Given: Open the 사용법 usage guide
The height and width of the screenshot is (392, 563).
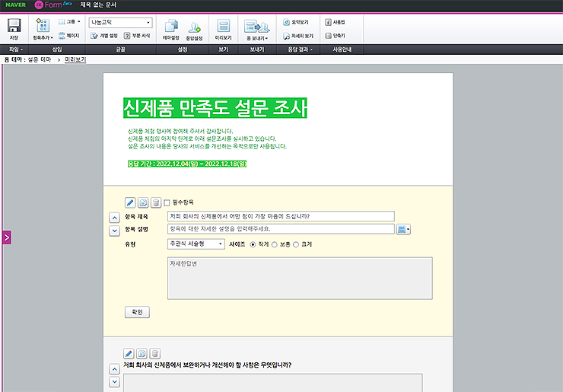Looking at the screenshot, I should coord(335,22).
